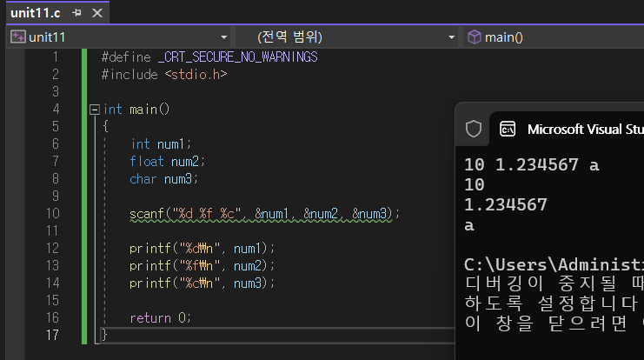Screen dimensions: 644x360
Task: Click 'char num3;' declaration
Action: tap(163, 179)
